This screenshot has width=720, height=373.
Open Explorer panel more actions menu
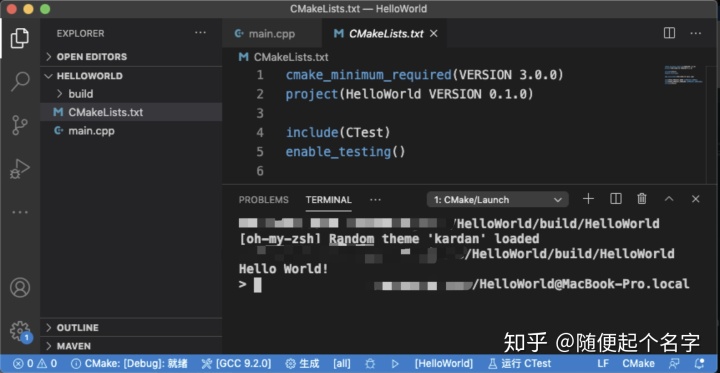201,33
